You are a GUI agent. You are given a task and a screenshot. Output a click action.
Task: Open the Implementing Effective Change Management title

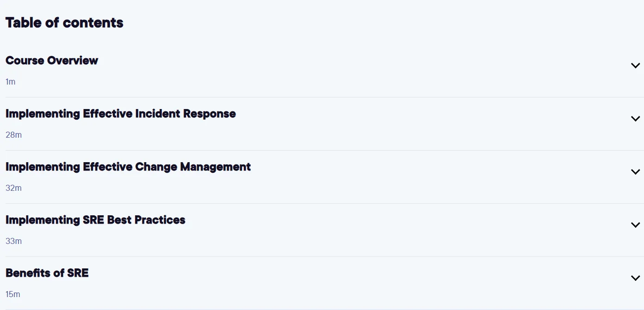(128, 167)
